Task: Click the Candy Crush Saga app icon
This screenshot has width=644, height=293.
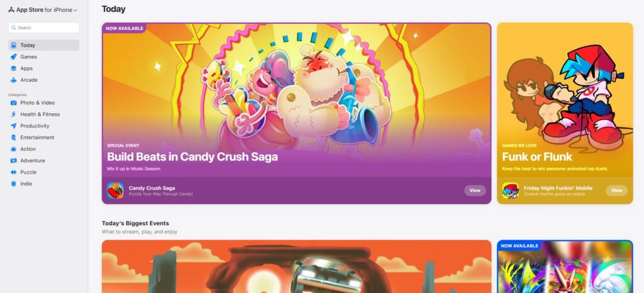Action: tap(116, 191)
